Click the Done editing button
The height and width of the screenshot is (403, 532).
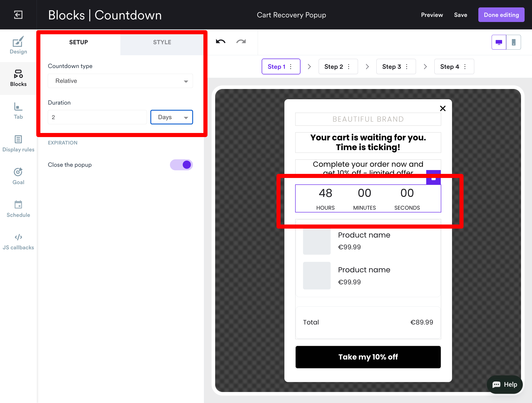point(501,15)
